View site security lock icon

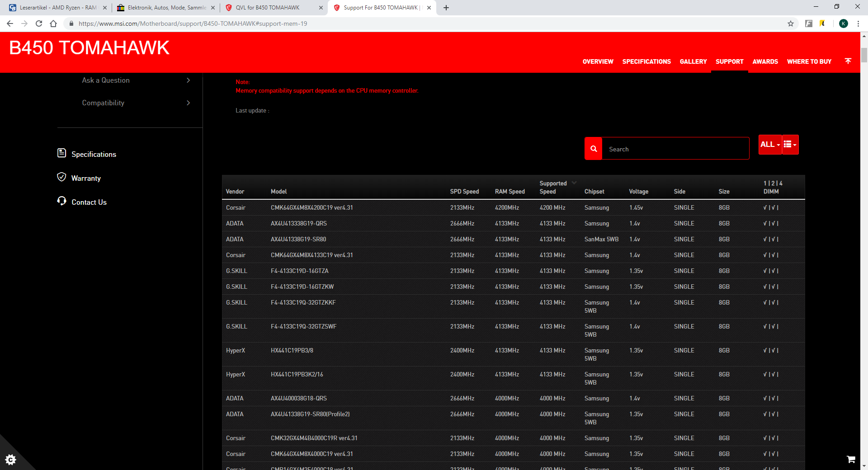[71, 23]
